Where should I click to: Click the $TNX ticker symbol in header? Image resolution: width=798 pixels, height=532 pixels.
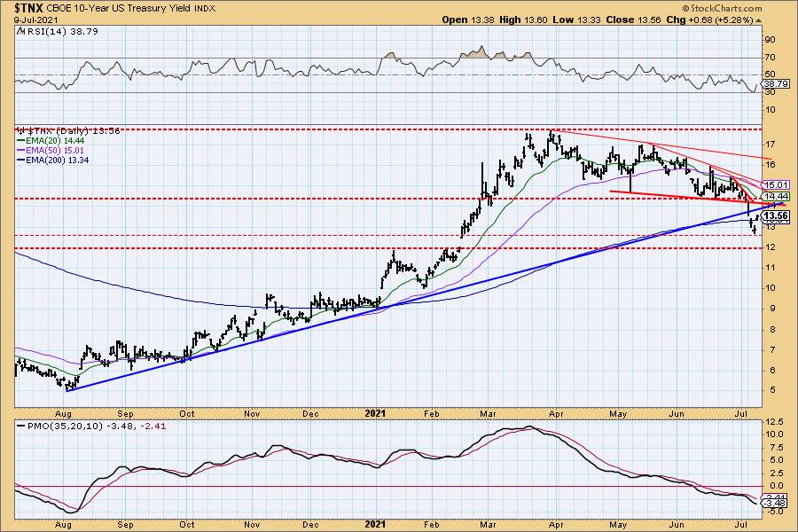[29, 8]
